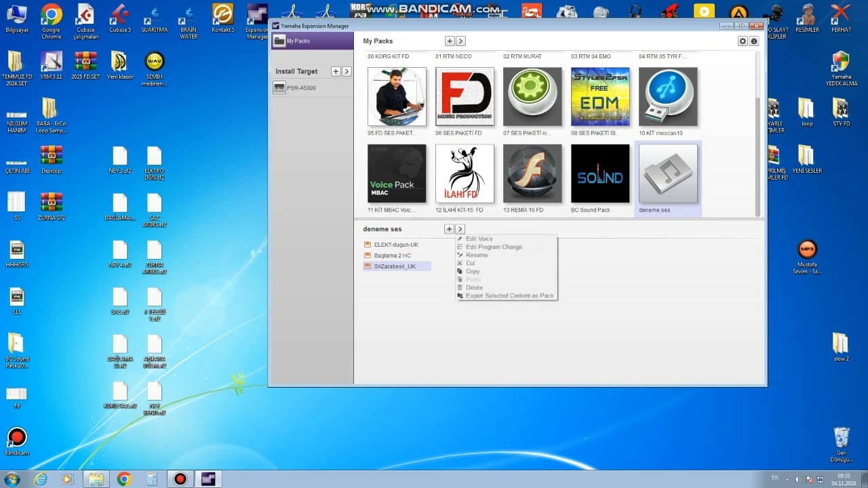
Task: Select the 05 FD SES PAKET pack thumbnail
Action: tap(397, 96)
